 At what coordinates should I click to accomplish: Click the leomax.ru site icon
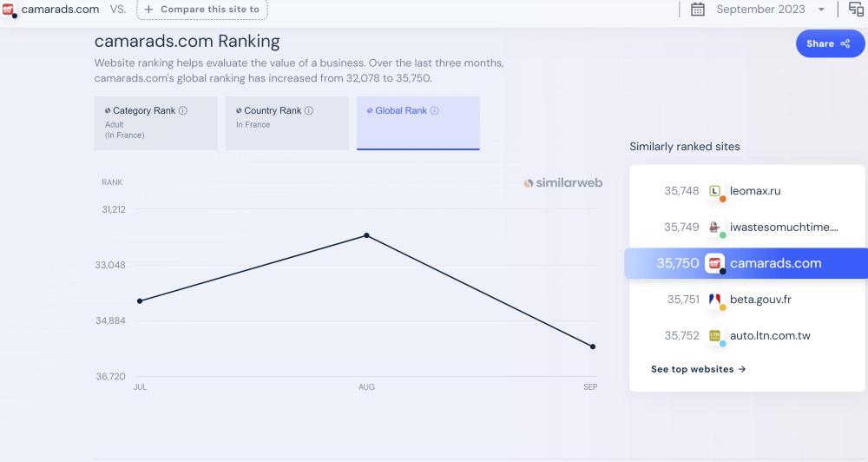(x=715, y=191)
